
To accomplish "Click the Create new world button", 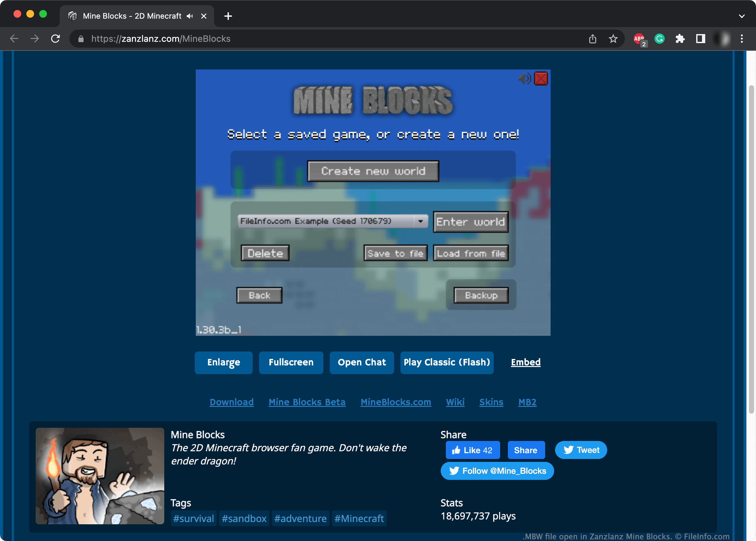I will (373, 171).
